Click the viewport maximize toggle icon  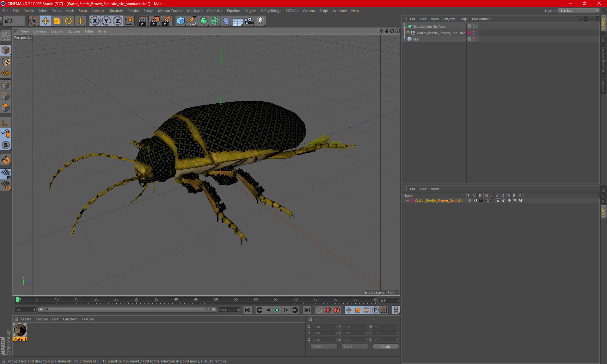pyautogui.click(x=397, y=31)
